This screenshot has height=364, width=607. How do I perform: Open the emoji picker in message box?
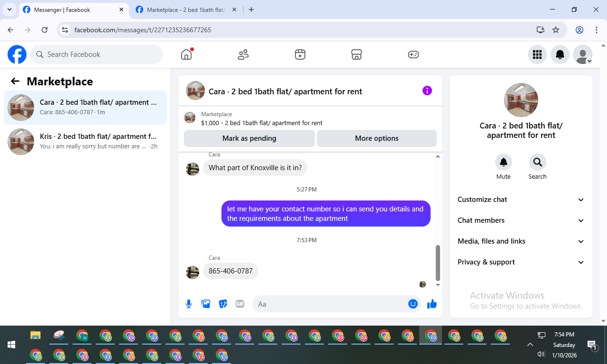[x=413, y=304]
